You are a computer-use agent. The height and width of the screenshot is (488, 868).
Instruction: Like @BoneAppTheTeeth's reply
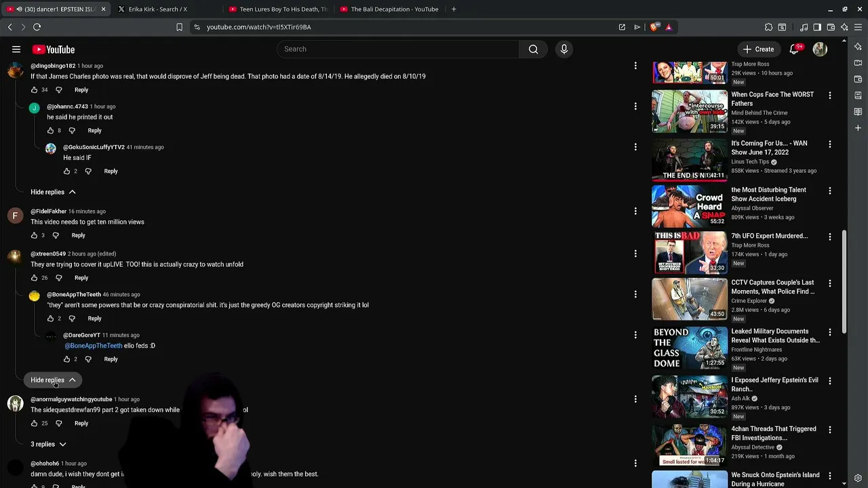point(50,318)
